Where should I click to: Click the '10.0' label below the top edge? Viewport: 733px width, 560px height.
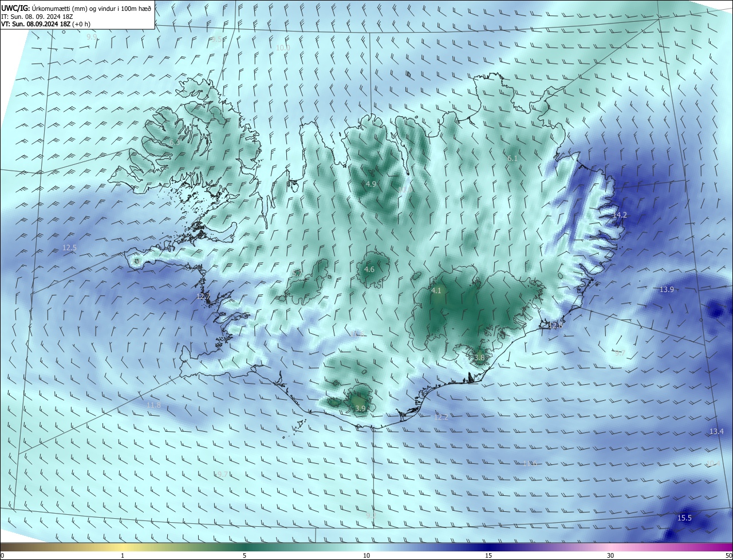[x=283, y=48]
